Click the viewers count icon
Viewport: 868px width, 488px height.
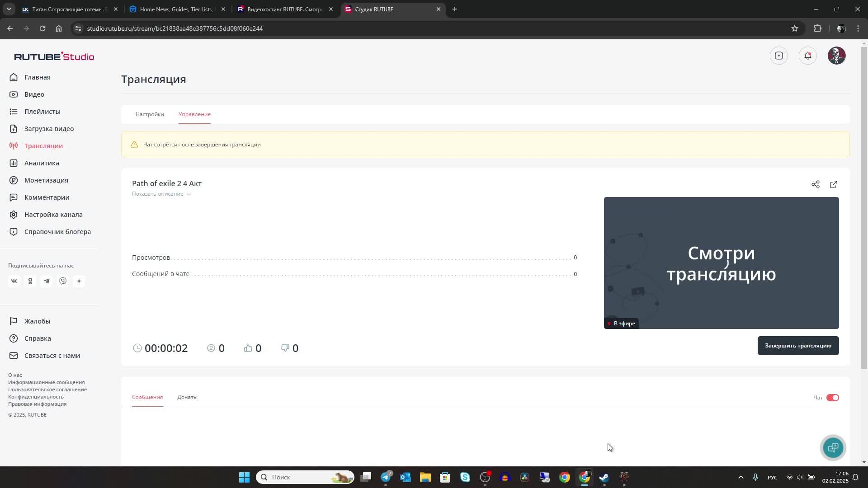click(211, 348)
